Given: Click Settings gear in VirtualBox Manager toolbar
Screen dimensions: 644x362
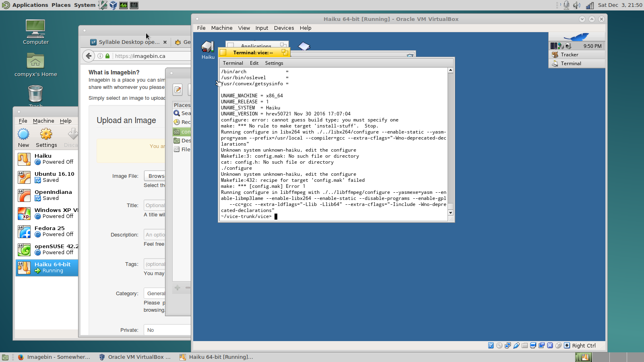Looking at the screenshot, I should (46, 138).
